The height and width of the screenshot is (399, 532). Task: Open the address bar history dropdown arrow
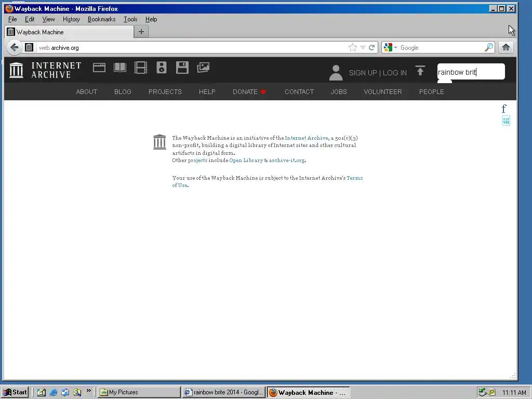coord(363,47)
